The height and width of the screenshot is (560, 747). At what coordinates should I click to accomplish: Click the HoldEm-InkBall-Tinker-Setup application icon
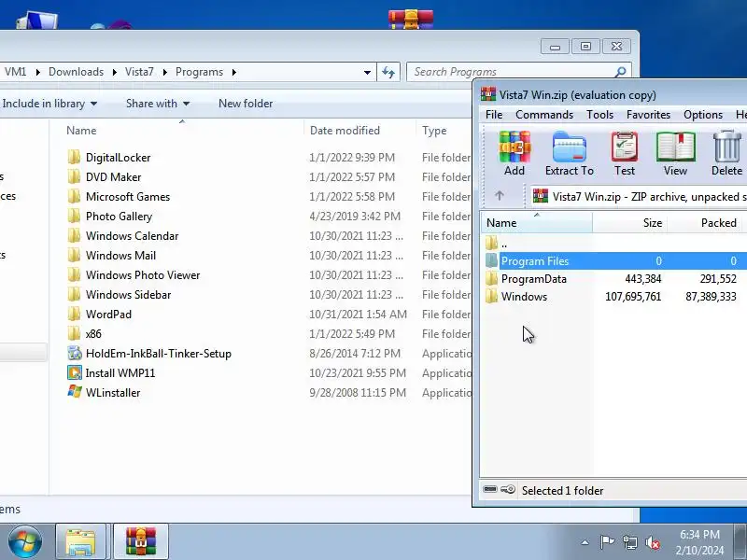[75, 353]
